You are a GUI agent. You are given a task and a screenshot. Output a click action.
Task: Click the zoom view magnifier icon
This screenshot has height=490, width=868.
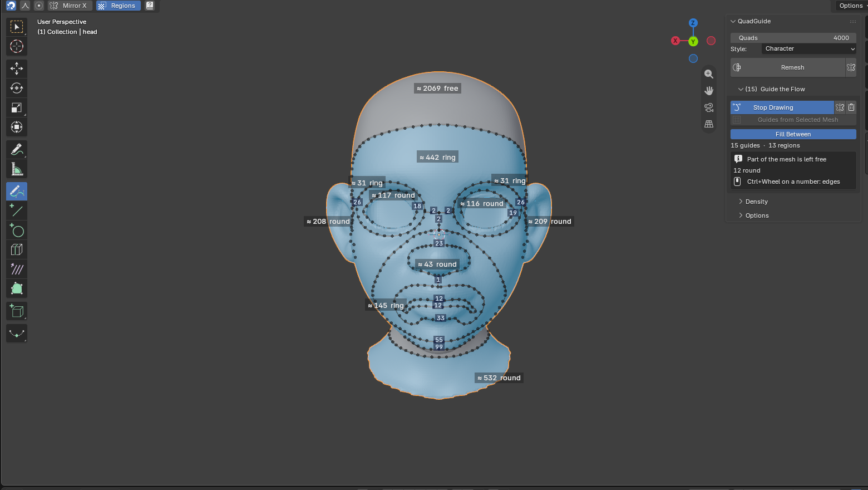click(709, 74)
